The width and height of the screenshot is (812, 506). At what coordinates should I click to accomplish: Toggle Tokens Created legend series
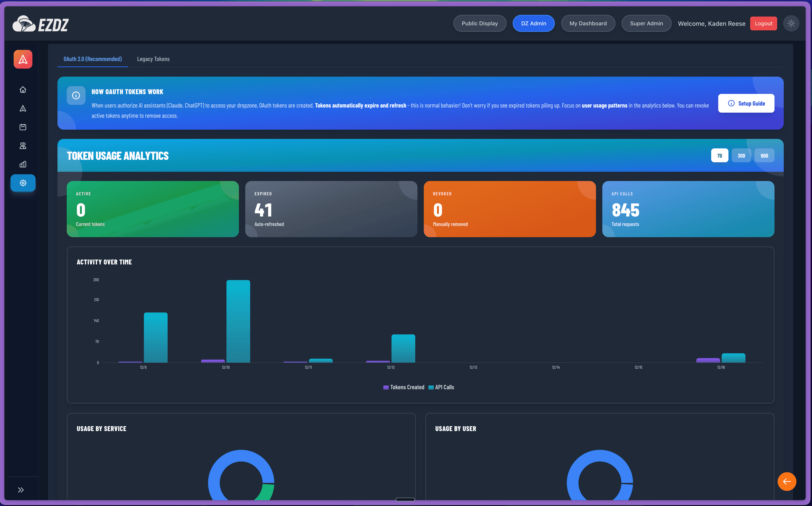pyautogui.click(x=404, y=387)
